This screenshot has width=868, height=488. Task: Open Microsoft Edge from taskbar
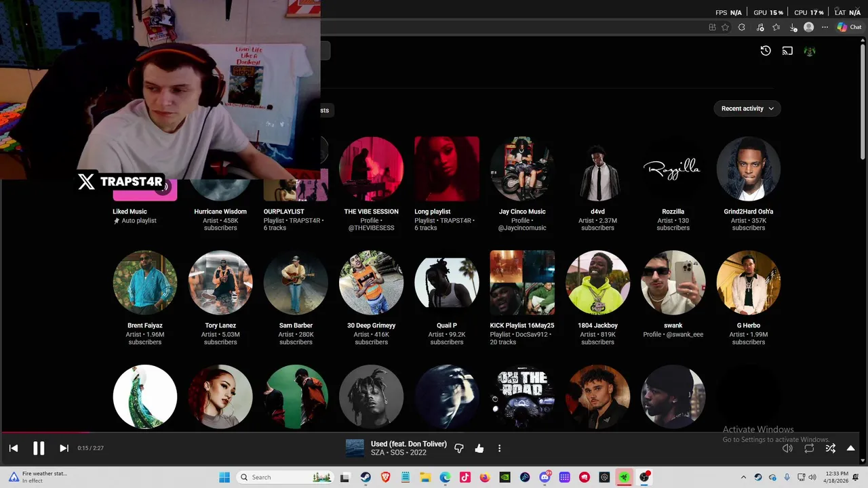[445, 477]
